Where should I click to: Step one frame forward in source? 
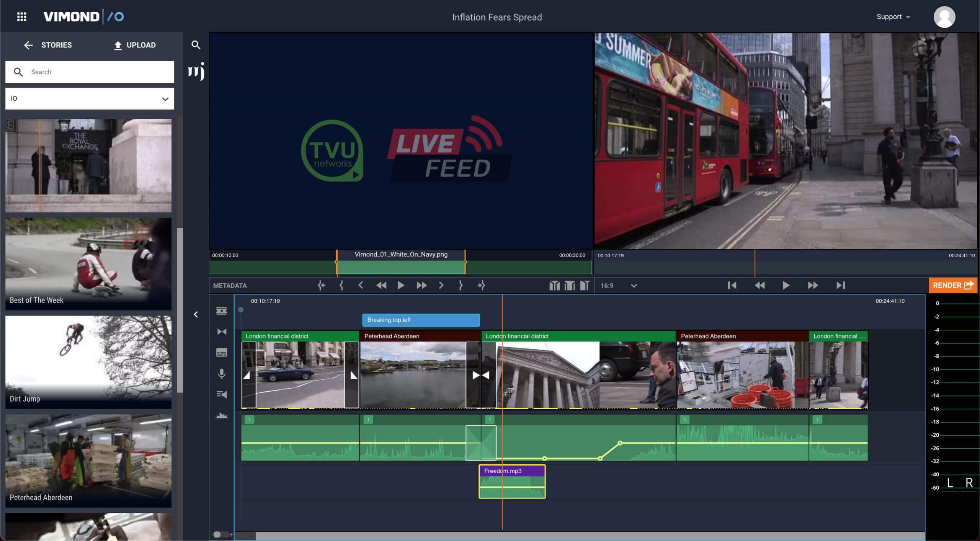click(441, 285)
